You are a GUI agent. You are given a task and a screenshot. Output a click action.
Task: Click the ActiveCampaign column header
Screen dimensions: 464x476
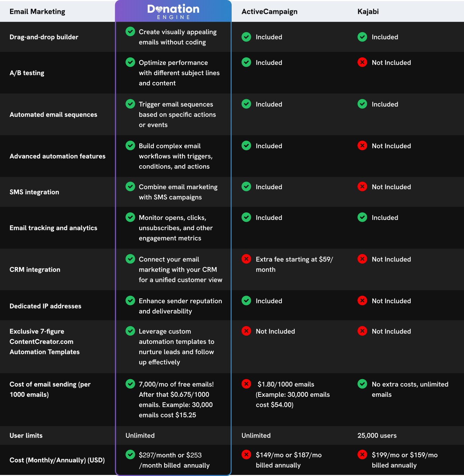click(x=269, y=12)
